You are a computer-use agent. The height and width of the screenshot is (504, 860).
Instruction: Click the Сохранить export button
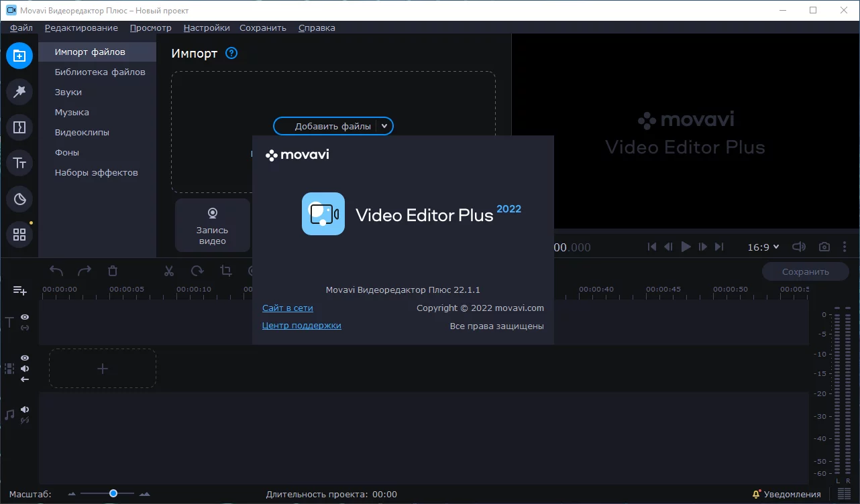pos(805,271)
